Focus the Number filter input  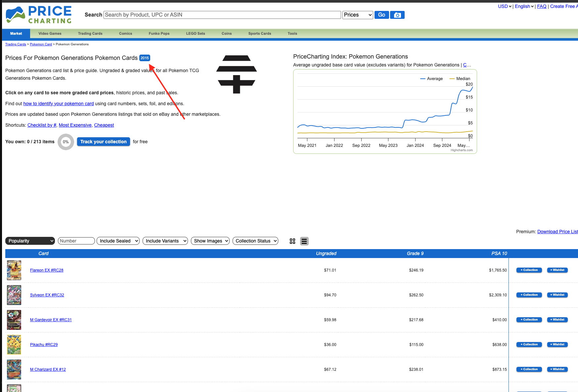pos(76,241)
